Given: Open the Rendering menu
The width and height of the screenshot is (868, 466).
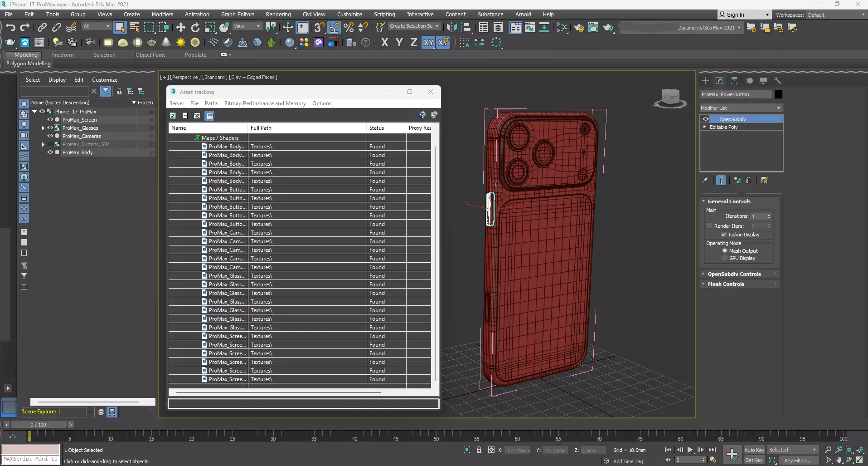Looking at the screenshot, I should point(278,15).
